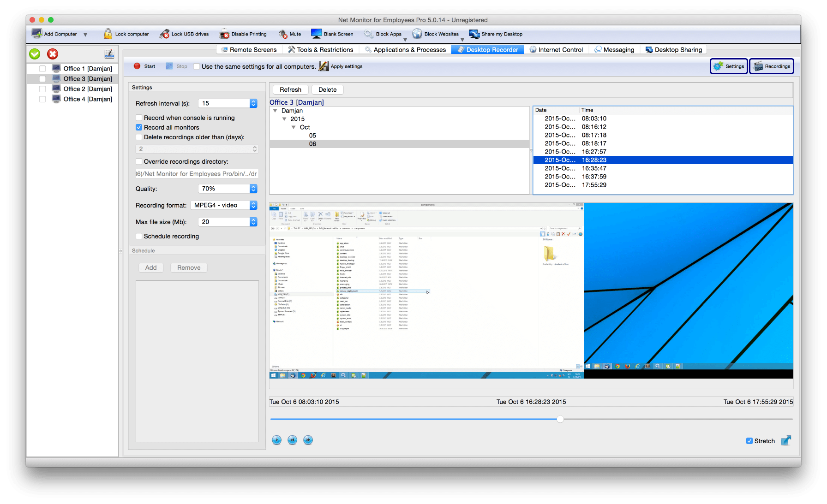Open the Recording format dropdown
The height and width of the screenshot is (504, 827).
tap(253, 205)
